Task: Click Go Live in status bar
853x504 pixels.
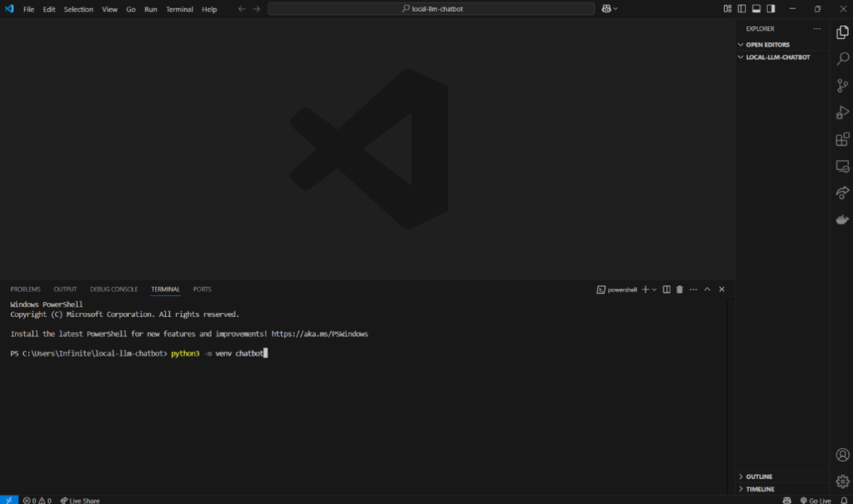Action: [x=815, y=501]
